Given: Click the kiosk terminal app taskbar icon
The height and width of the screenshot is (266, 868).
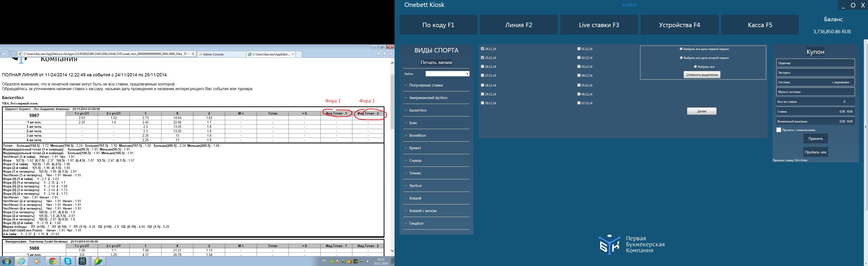Looking at the screenshot, I should pos(83,261).
